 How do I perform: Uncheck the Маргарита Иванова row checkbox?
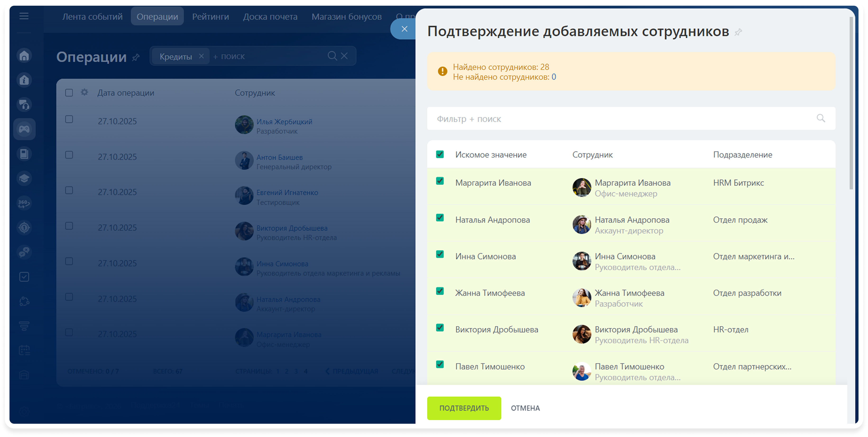440,181
